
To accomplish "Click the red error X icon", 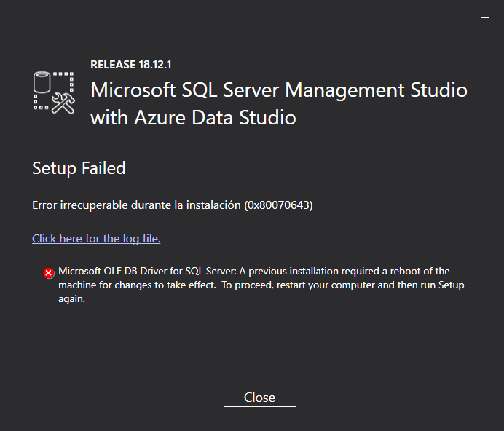I will [49, 273].
